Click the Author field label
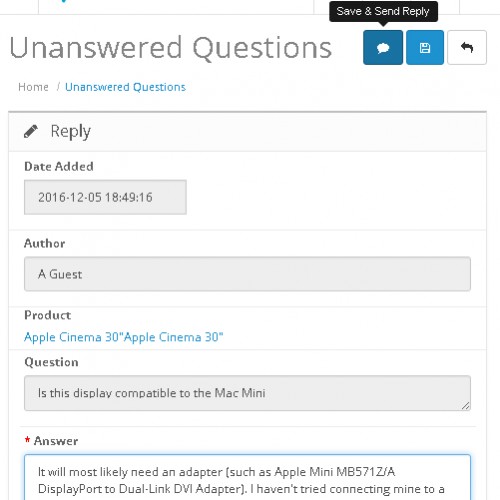The image size is (500, 500). (x=45, y=243)
